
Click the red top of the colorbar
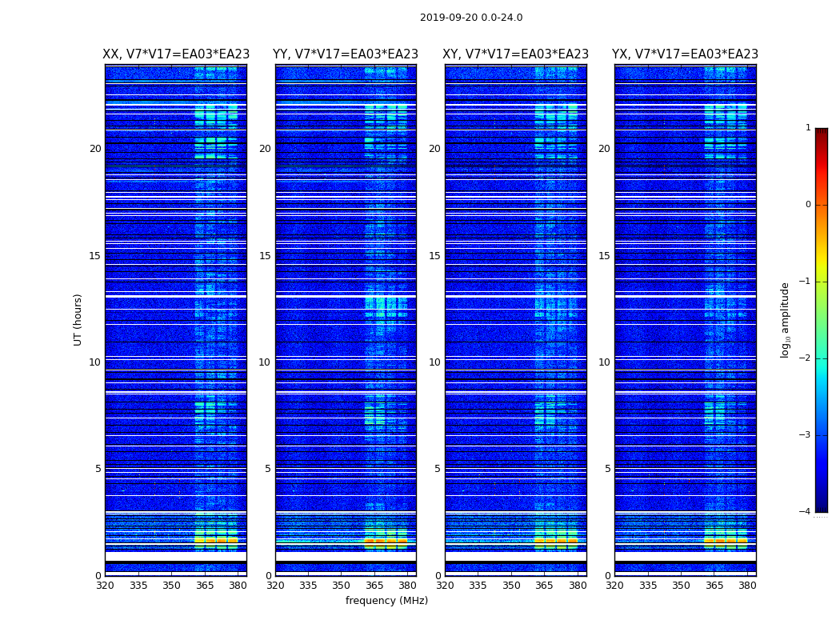click(x=821, y=134)
